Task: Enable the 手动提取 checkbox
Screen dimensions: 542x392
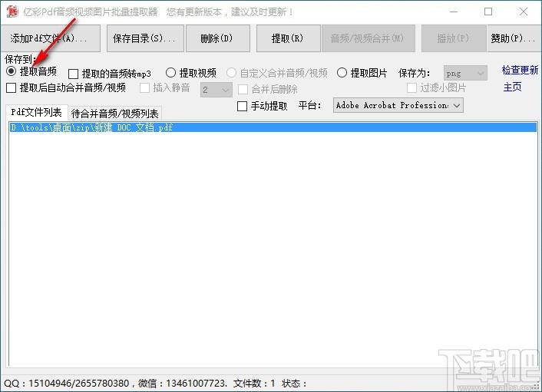Action: click(243, 106)
